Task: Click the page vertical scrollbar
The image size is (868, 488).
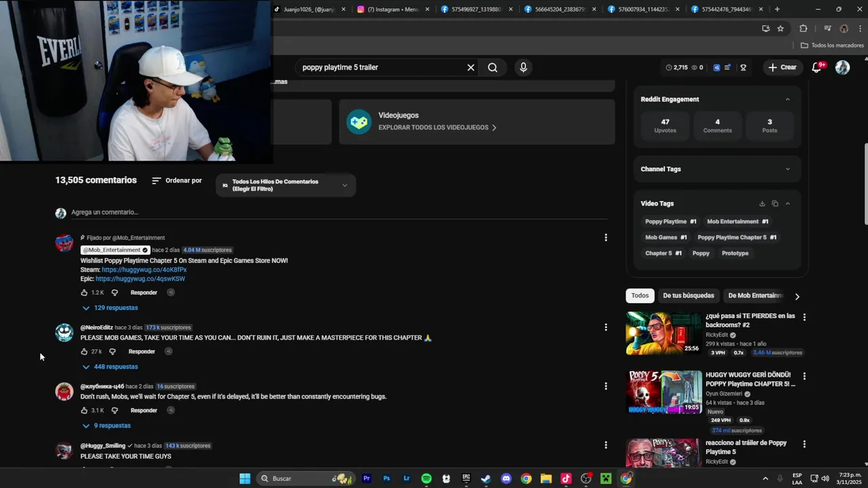Action: pyautogui.click(x=865, y=183)
